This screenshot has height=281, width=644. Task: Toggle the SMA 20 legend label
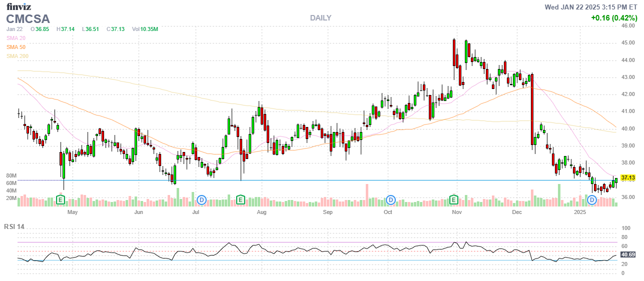click(16, 38)
